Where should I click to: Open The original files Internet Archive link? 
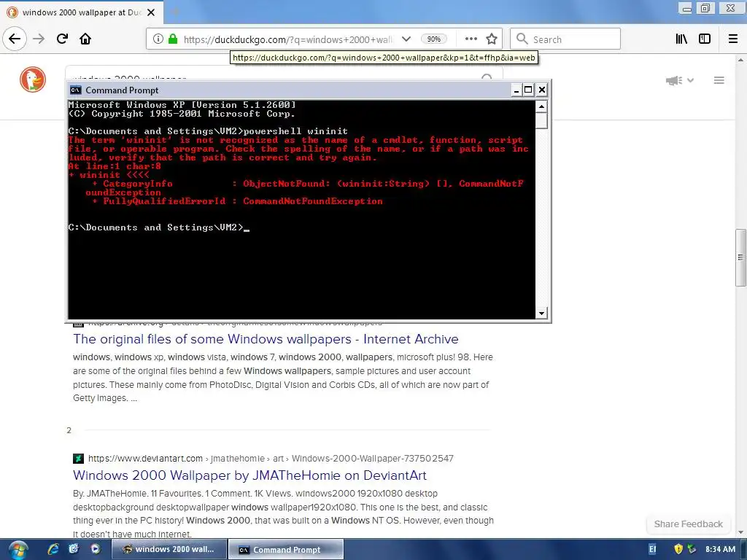tap(266, 339)
